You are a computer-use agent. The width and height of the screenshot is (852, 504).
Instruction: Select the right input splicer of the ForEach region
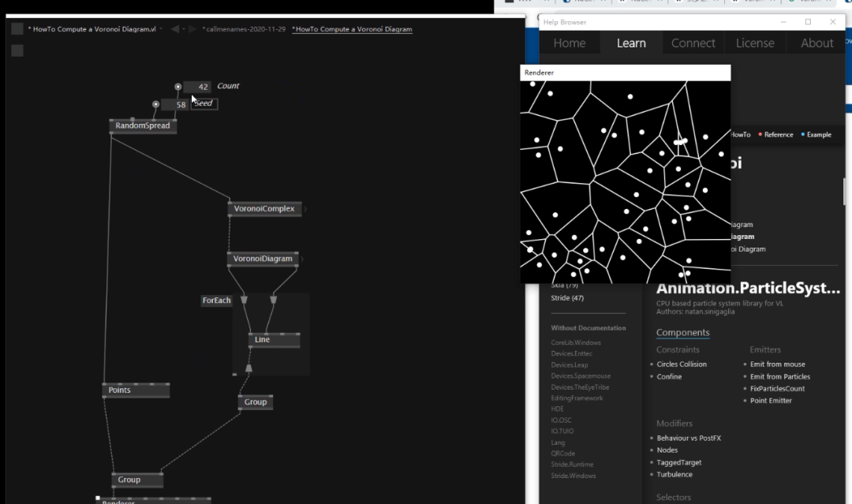pos(273,300)
